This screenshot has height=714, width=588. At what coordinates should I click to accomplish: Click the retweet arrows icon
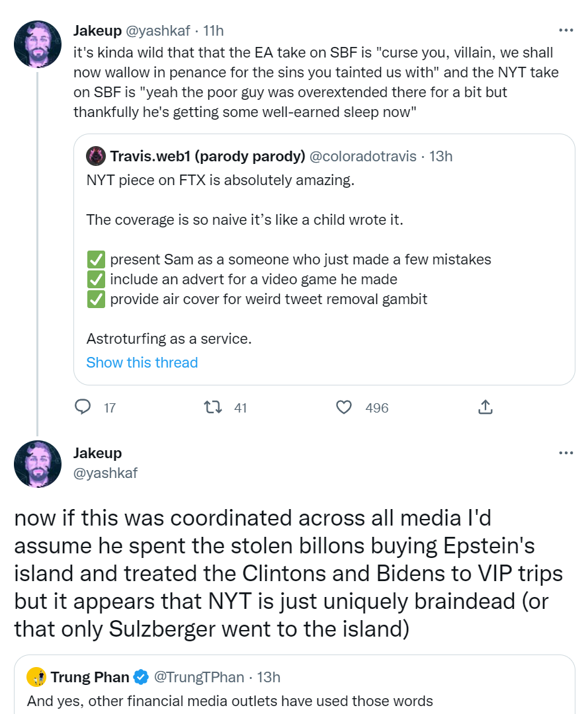(x=214, y=407)
